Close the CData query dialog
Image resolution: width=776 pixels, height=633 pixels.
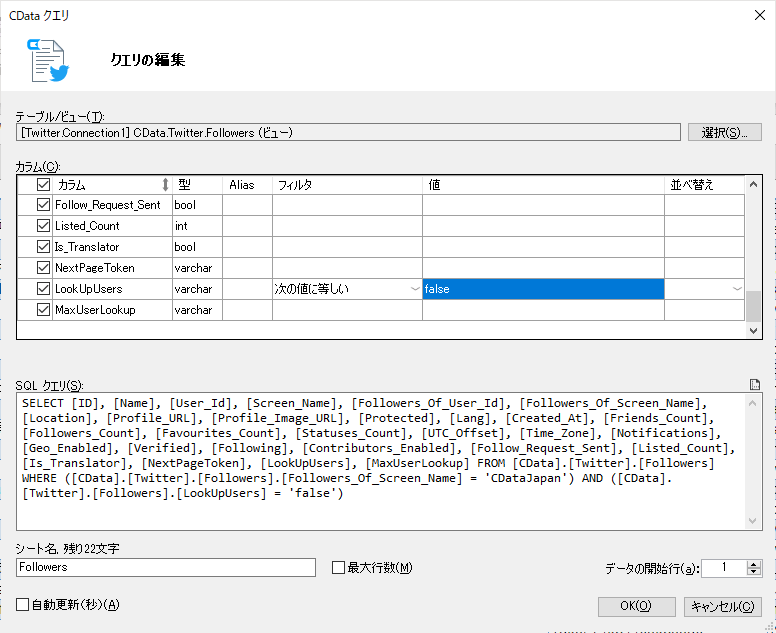[760, 15]
